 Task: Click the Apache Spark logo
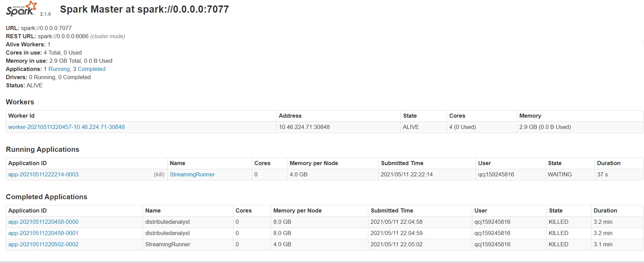point(21,9)
